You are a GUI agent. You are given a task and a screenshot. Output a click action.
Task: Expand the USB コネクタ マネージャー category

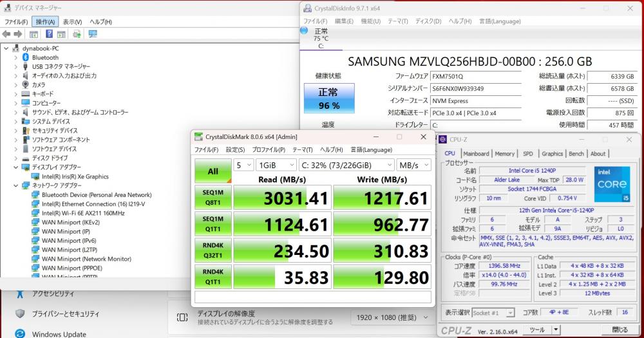pos(15,66)
